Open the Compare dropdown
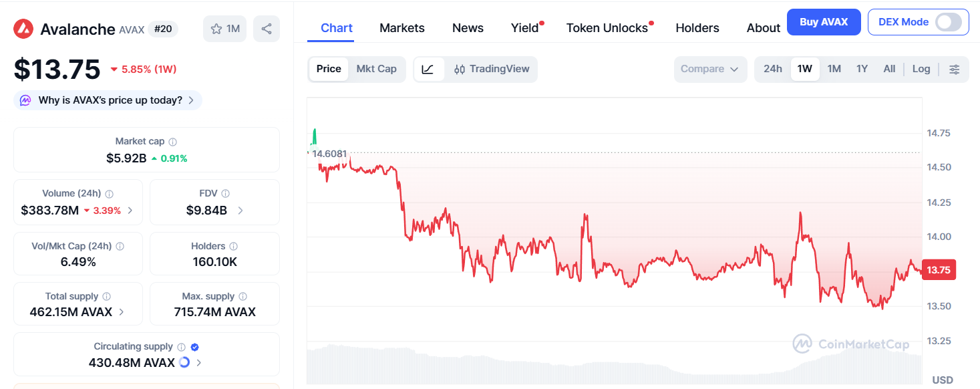This screenshot has height=389, width=980. pyautogui.click(x=709, y=69)
